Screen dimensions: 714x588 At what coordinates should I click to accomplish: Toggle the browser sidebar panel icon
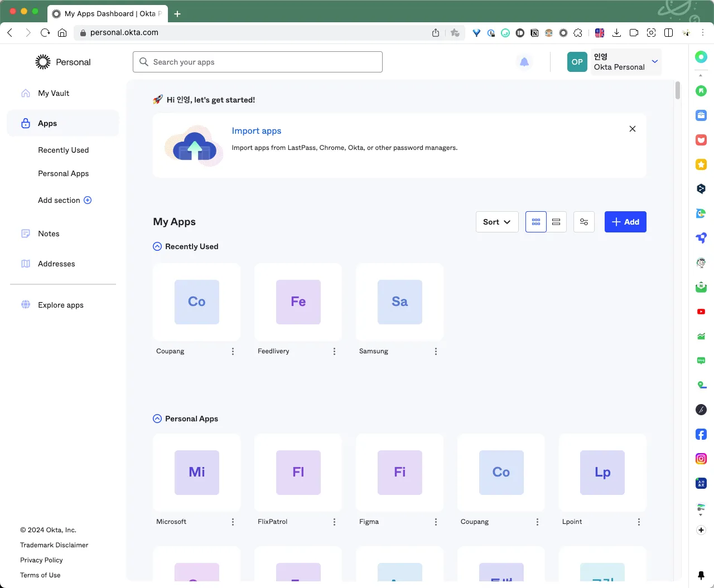668,33
